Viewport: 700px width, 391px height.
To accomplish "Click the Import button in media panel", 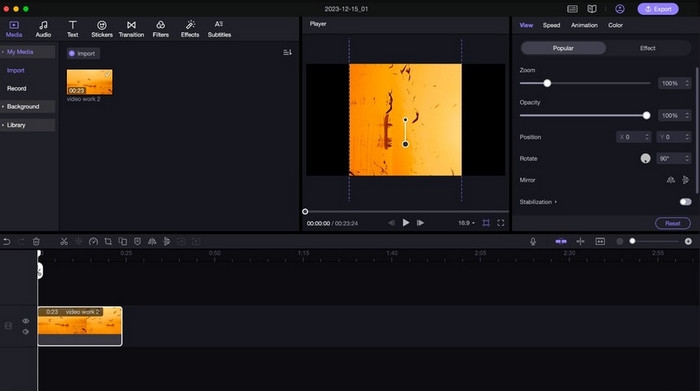I will click(x=83, y=54).
